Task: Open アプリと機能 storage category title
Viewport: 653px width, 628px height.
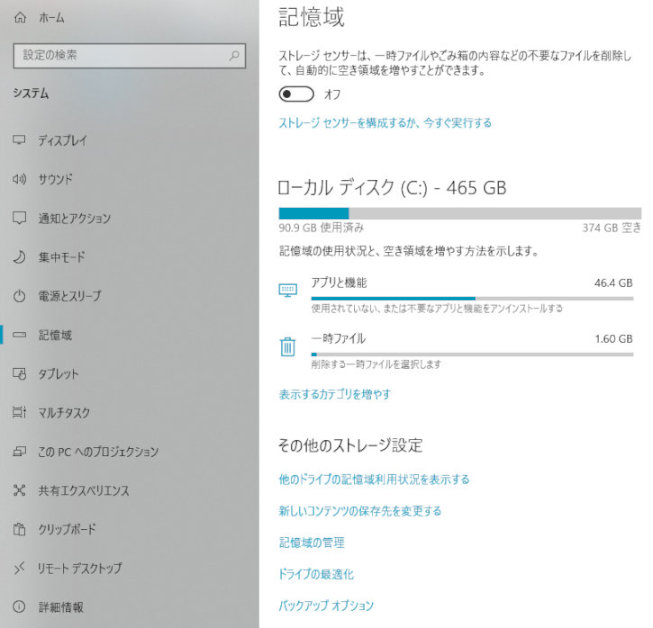Action: pyautogui.click(x=339, y=283)
